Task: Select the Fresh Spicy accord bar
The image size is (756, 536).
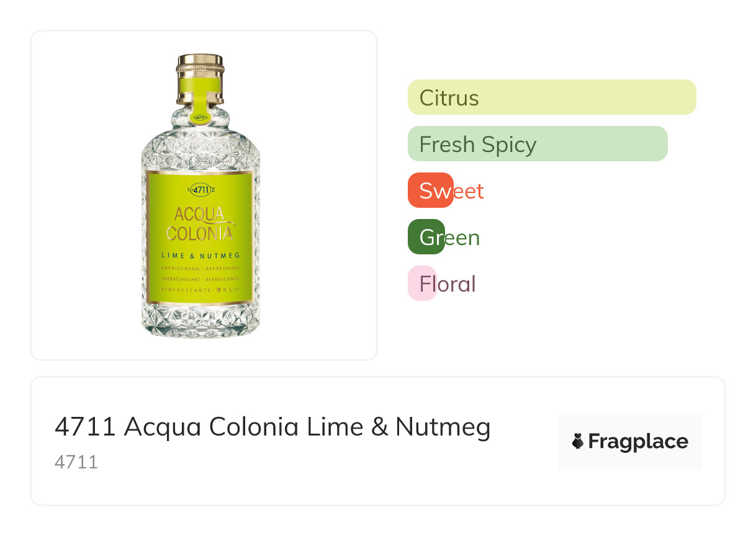Action: [x=538, y=144]
